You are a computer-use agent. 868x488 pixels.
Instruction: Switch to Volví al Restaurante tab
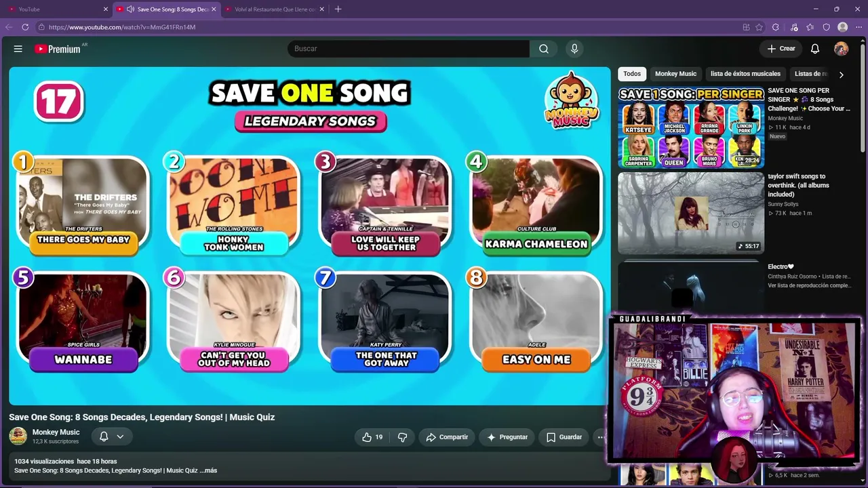tap(275, 9)
